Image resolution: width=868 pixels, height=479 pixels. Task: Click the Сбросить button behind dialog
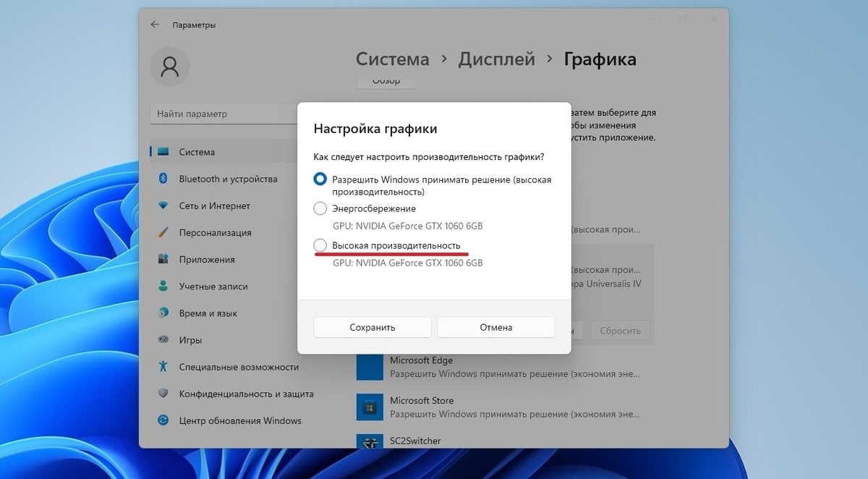click(x=620, y=331)
